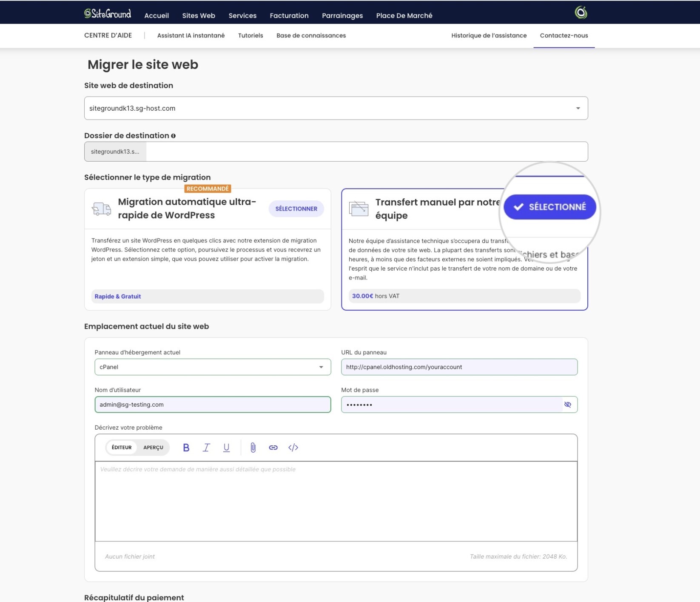Open Historique de l'assistance tab
Viewport: 700px width, 602px height.
(489, 36)
